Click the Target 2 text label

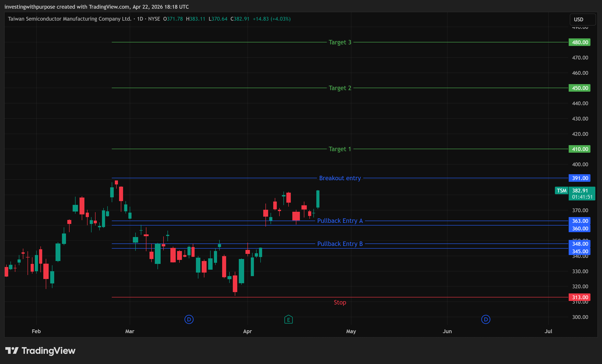pos(340,88)
